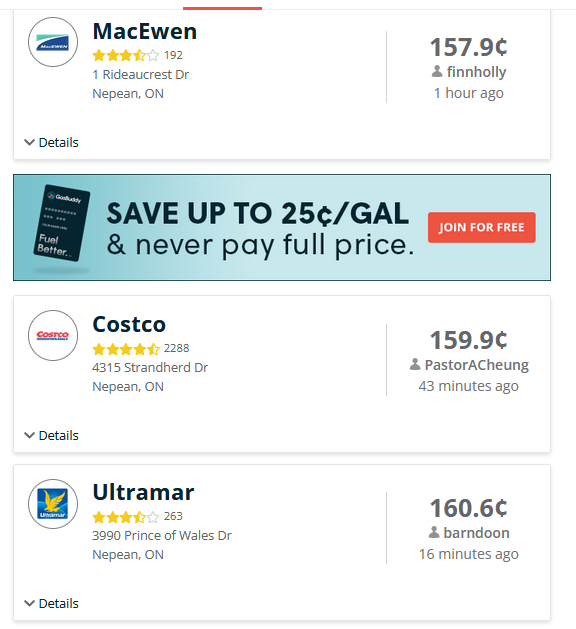Viewport: 576px width, 629px height.
Task: Open the Ultramar station name link
Action: 143,492
